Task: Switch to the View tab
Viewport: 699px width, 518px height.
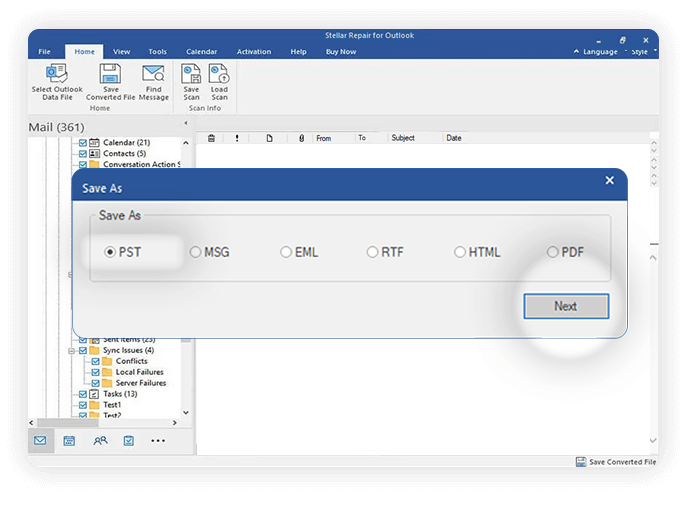Action: [121, 52]
